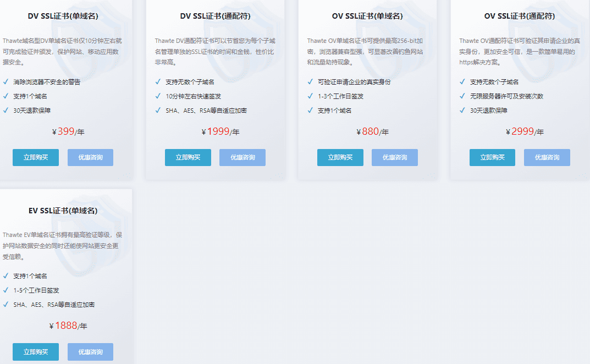Click 立即购买 for DV SSL单域名 certificate
The height and width of the screenshot is (364, 590).
(36, 157)
